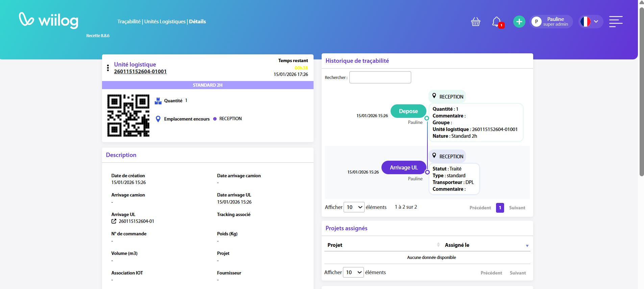The image size is (644, 289).
Task: Expand assigned projects Afficher count dropdown
Action: click(353, 272)
